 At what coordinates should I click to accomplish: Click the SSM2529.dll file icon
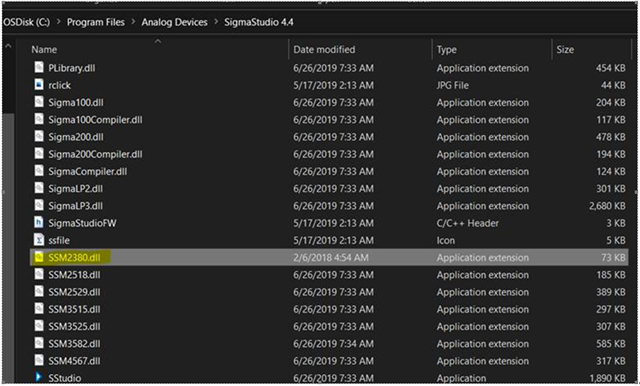[39, 292]
